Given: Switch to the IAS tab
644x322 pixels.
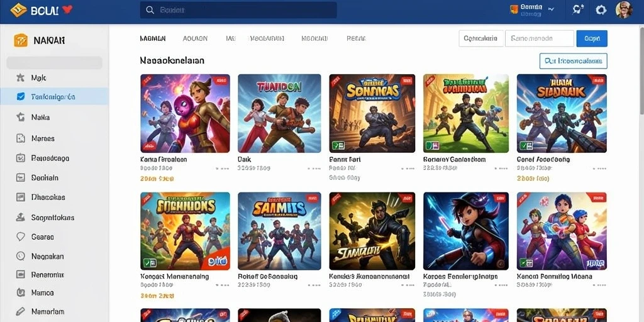Looking at the screenshot, I should point(231,38).
